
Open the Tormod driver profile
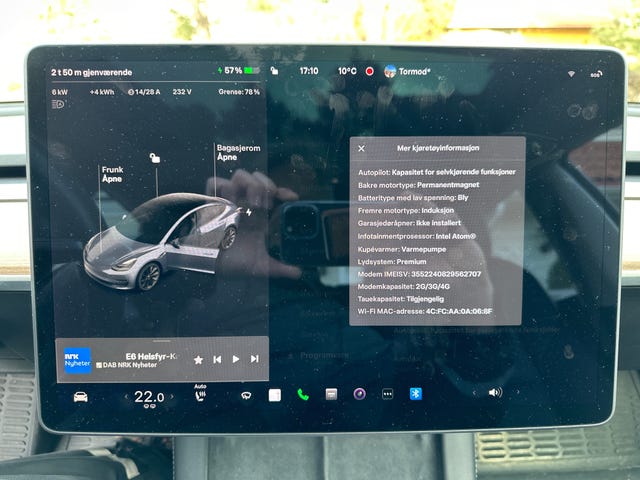[407, 71]
